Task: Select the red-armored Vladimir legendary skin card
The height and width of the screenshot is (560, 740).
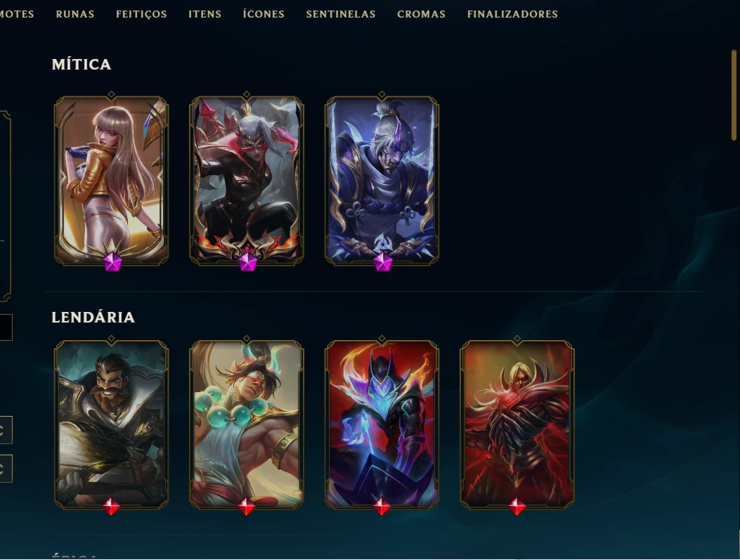Action: coord(517,424)
